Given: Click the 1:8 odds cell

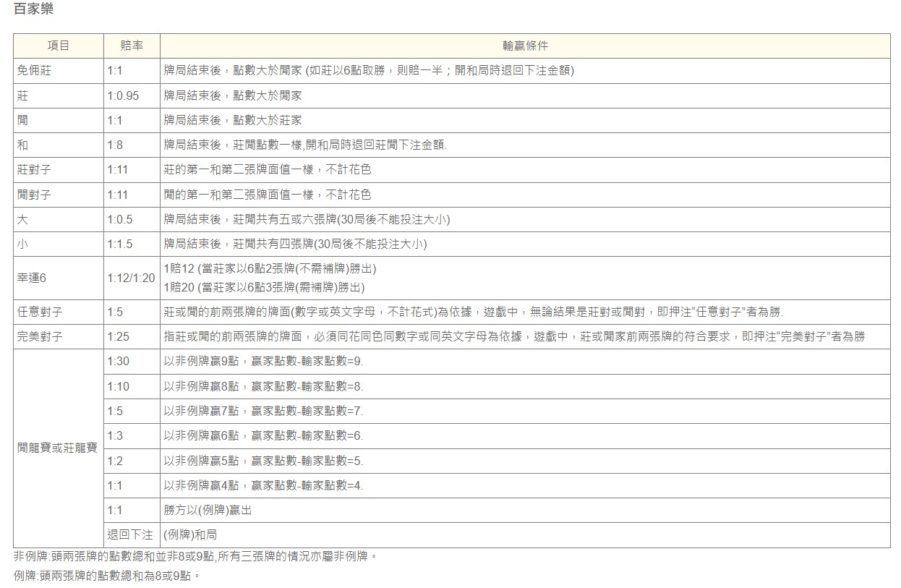Looking at the screenshot, I should click(x=115, y=145).
